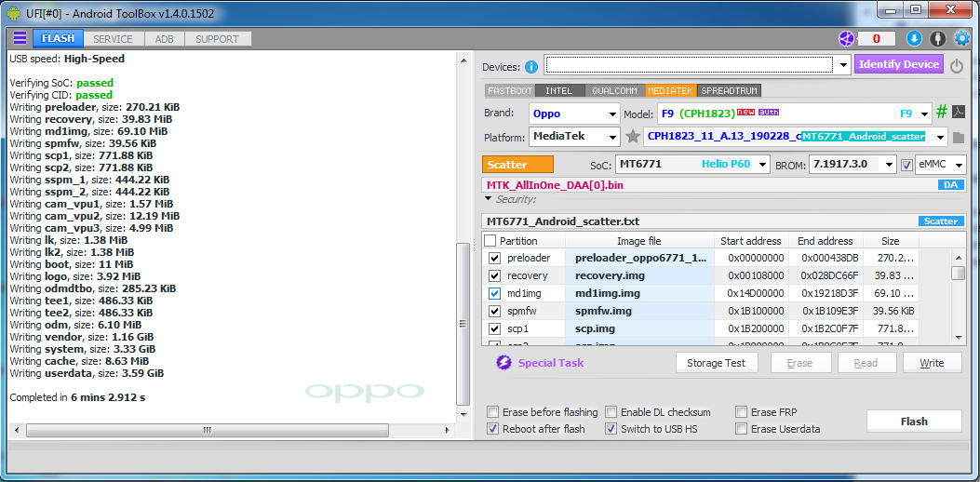Select the INTEL tab
Image resolution: width=980 pixels, height=482 pixels.
tap(558, 90)
